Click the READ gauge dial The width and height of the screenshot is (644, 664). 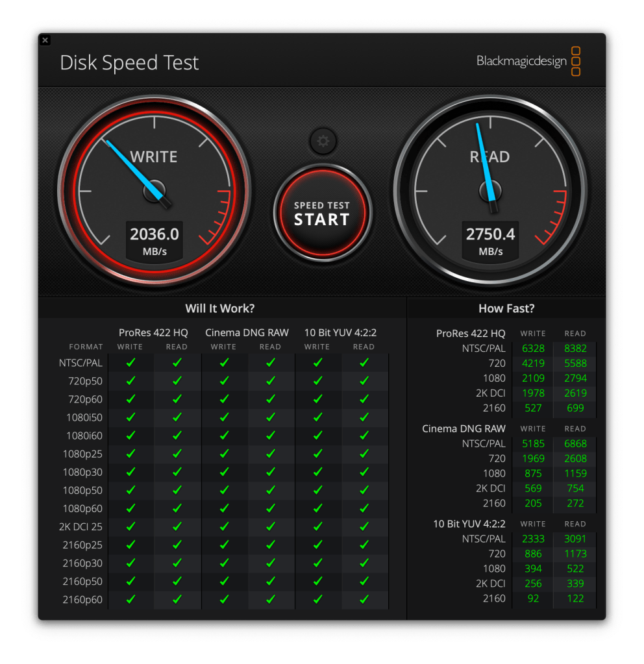[490, 191]
